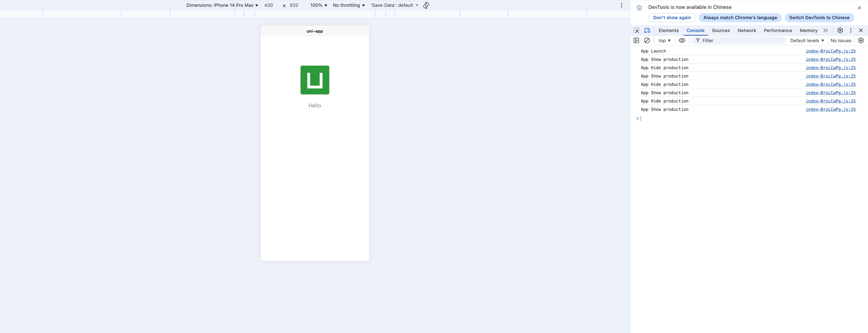Switch to the Network tab
The height and width of the screenshot is (333, 868).
[747, 30]
